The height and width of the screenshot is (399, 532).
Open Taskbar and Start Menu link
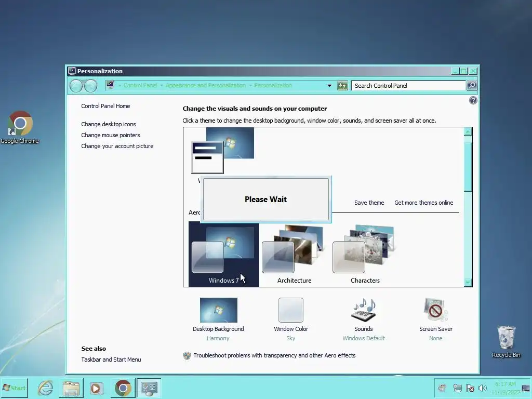click(x=111, y=360)
